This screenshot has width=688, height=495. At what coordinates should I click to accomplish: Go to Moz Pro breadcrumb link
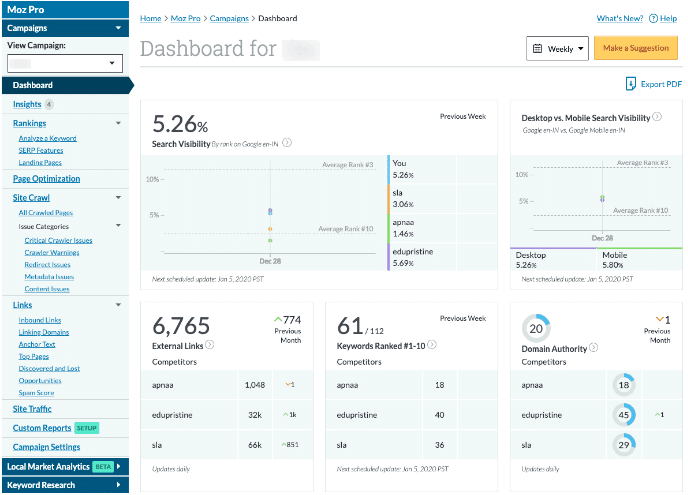point(185,18)
